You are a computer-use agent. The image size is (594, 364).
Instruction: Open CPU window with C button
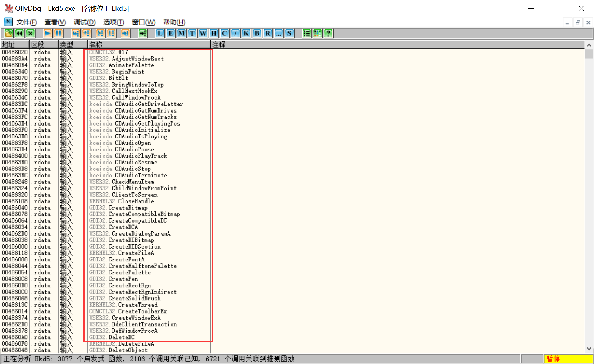pos(225,33)
